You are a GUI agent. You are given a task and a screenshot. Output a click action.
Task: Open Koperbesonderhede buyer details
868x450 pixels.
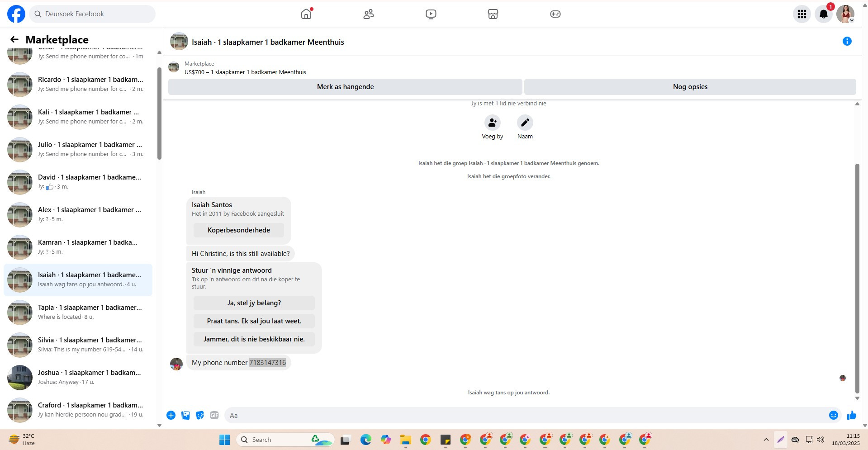pos(239,230)
